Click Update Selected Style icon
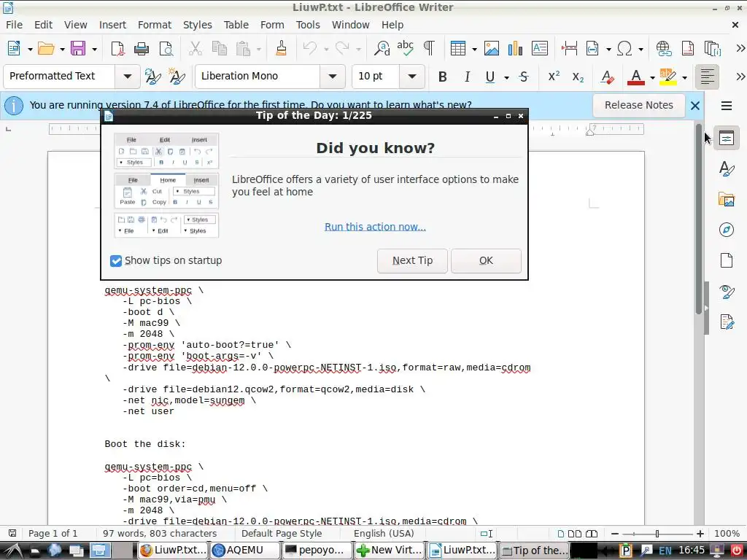The width and height of the screenshot is (747, 560). click(x=152, y=77)
